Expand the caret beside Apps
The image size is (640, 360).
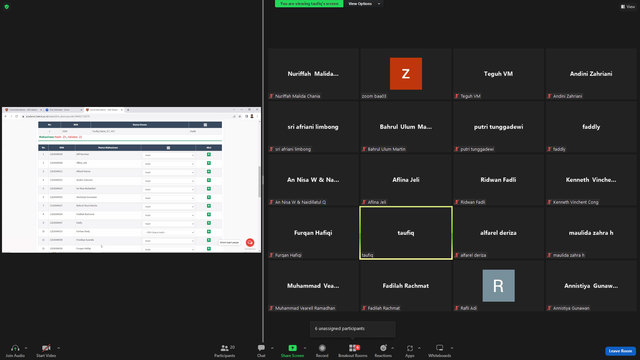click(x=419, y=348)
